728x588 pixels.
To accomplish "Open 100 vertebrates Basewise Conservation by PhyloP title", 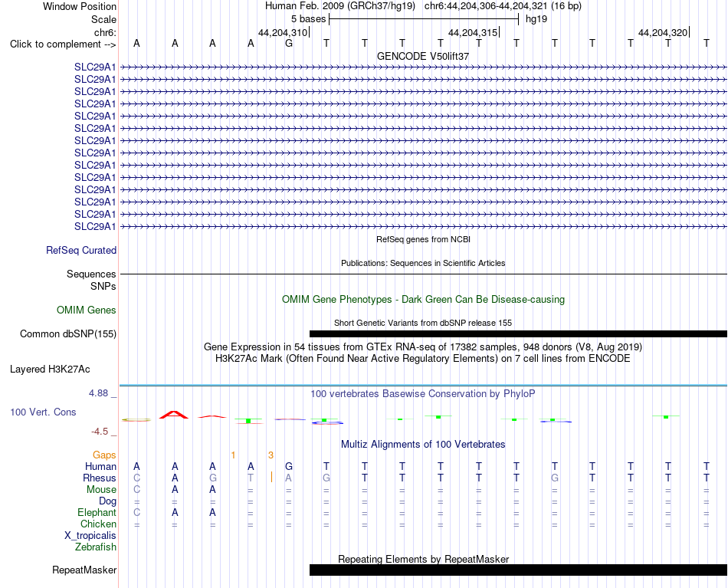I will click(x=423, y=394).
